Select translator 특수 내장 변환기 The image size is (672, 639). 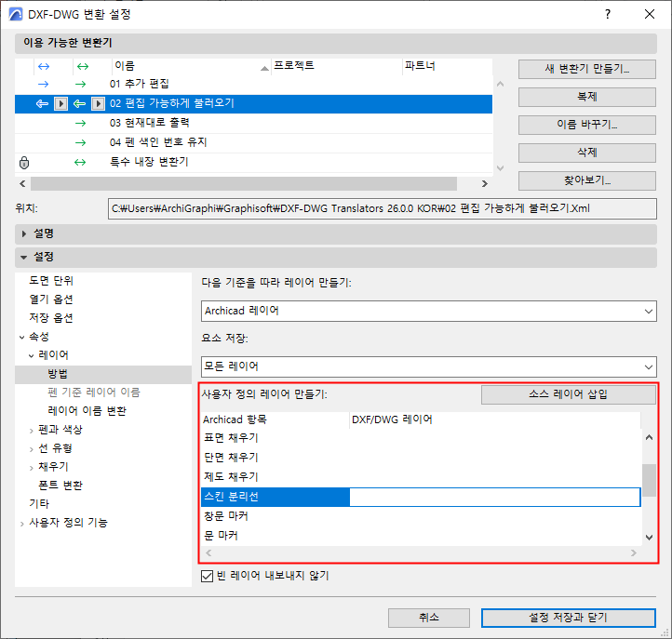253,163
